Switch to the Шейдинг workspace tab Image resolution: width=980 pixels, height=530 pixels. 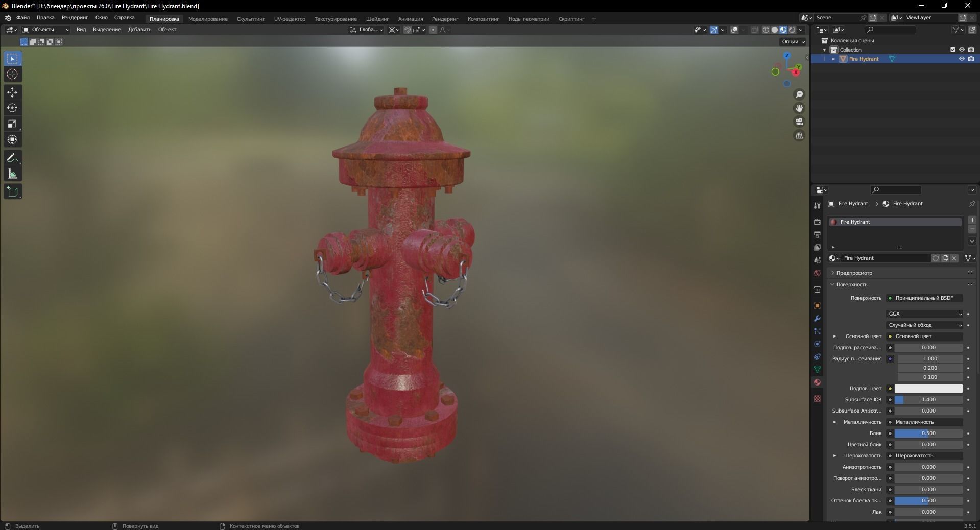coord(377,19)
